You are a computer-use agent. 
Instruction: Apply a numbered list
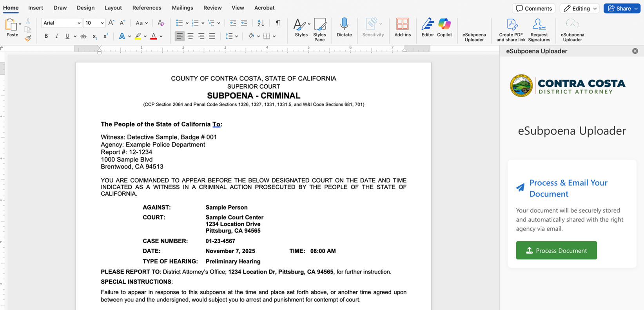pos(195,23)
